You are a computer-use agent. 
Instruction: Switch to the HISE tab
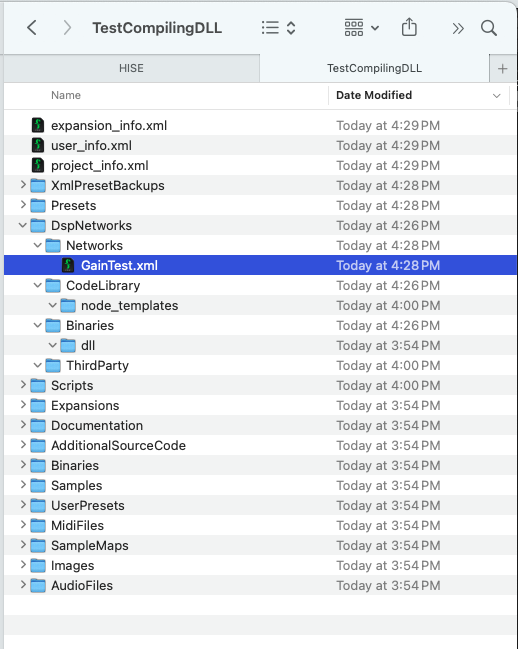pyautogui.click(x=132, y=68)
